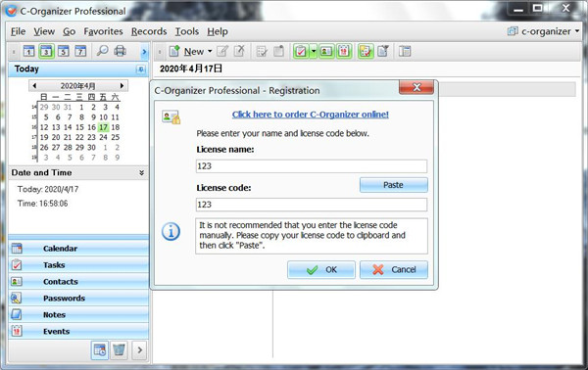Toggle show events calendar icon
The height and width of the screenshot is (370, 588).
click(344, 51)
